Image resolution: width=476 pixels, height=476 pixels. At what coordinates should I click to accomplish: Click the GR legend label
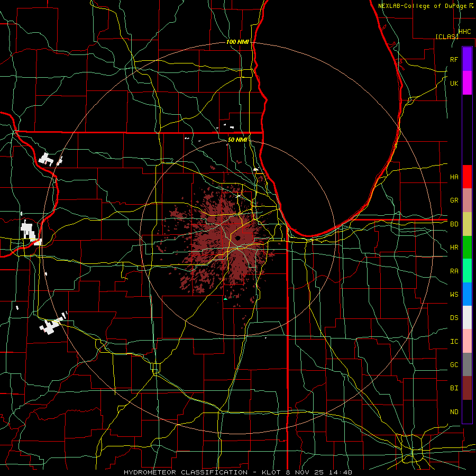(454, 200)
